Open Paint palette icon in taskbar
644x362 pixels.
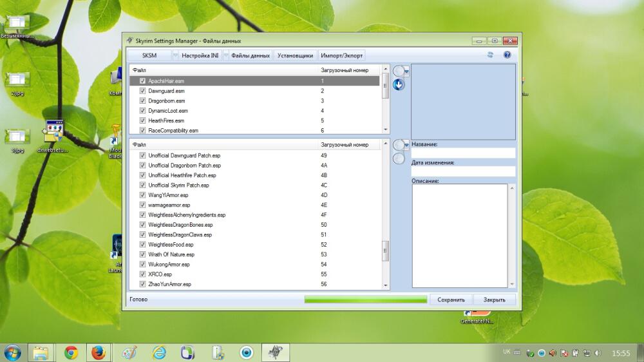click(129, 352)
